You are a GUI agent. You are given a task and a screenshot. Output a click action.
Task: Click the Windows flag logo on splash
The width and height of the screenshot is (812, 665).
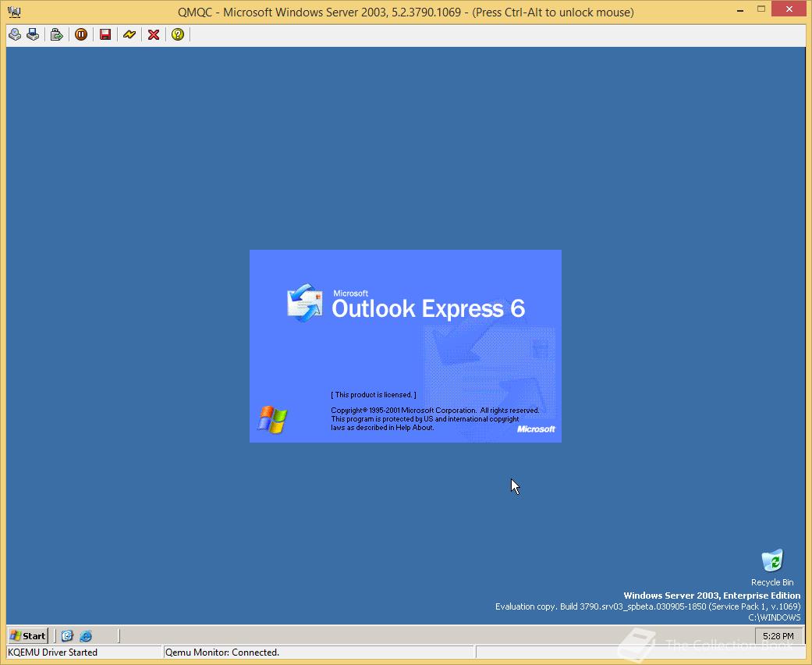[272, 419]
